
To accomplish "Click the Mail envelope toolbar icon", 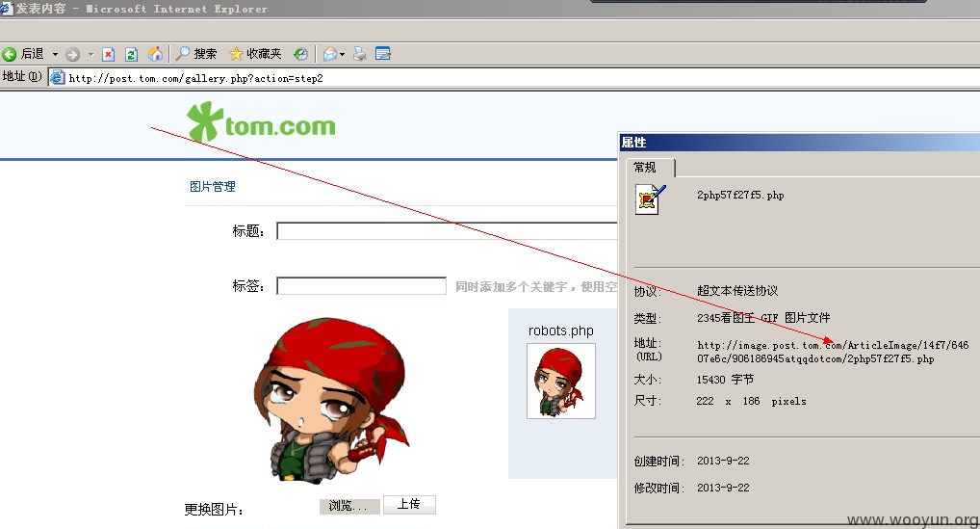I will click(330, 54).
